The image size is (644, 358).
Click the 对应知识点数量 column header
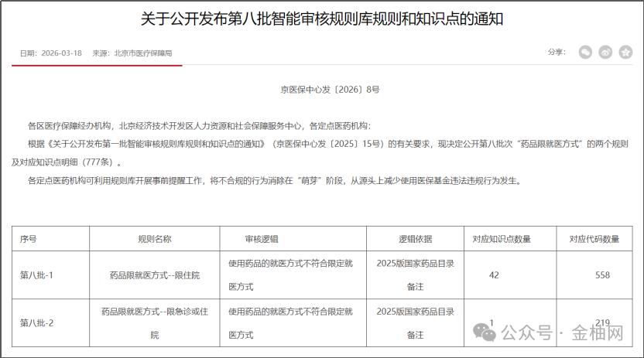502,240
